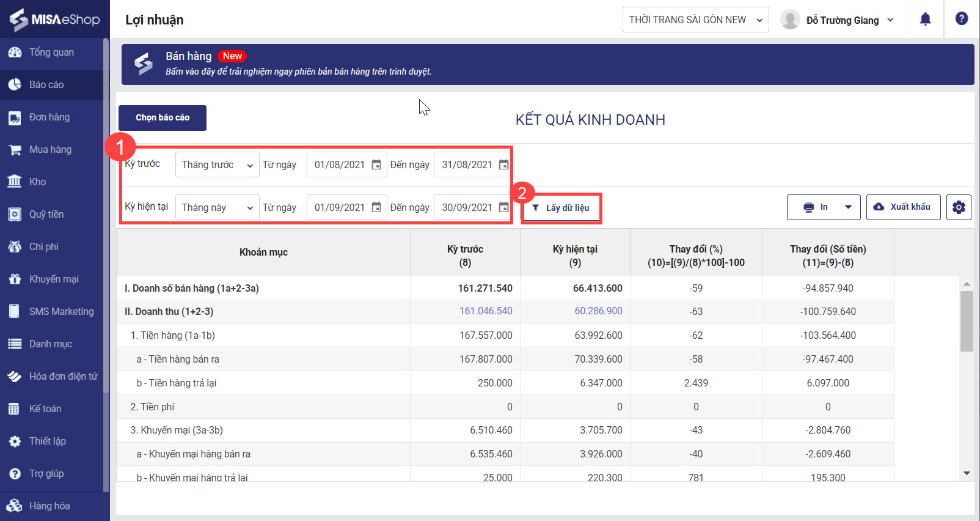Go to Đơn hàng in sidebar
The width and height of the screenshot is (980, 521).
pos(49,117)
